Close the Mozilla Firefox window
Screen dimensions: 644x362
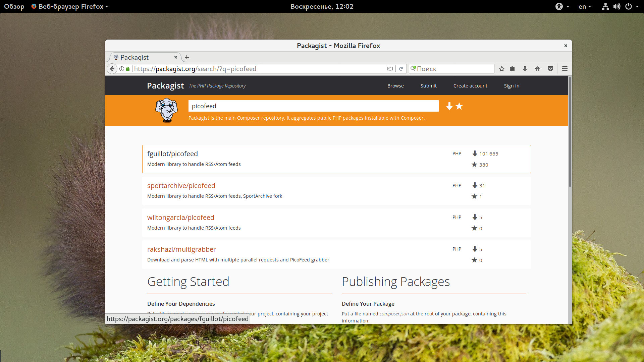pyautogui.click(x=566, y=46)
